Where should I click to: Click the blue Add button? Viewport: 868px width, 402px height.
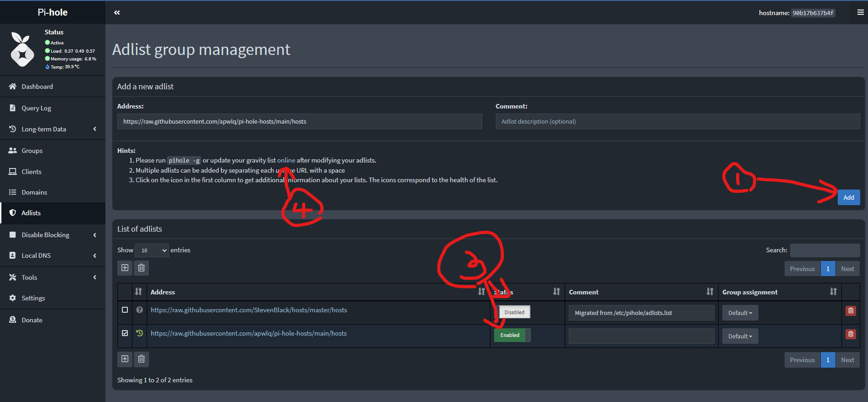pyautogui.click(x=849, y=197)
